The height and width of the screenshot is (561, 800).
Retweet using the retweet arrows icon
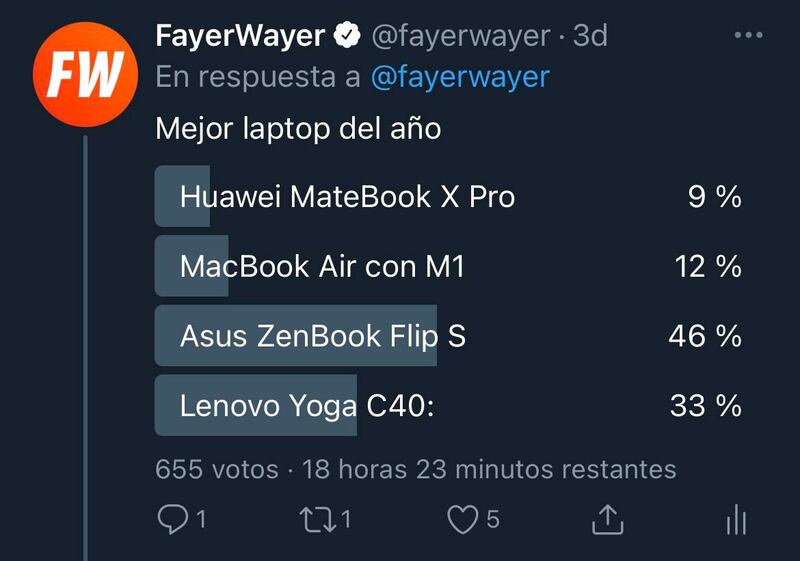tap(317, 520)
